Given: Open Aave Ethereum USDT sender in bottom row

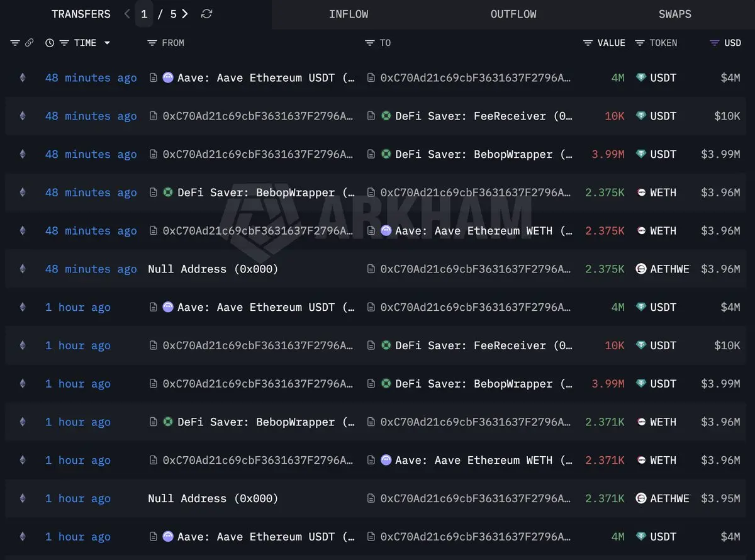Looking at the screenshot, I should 266,537.
